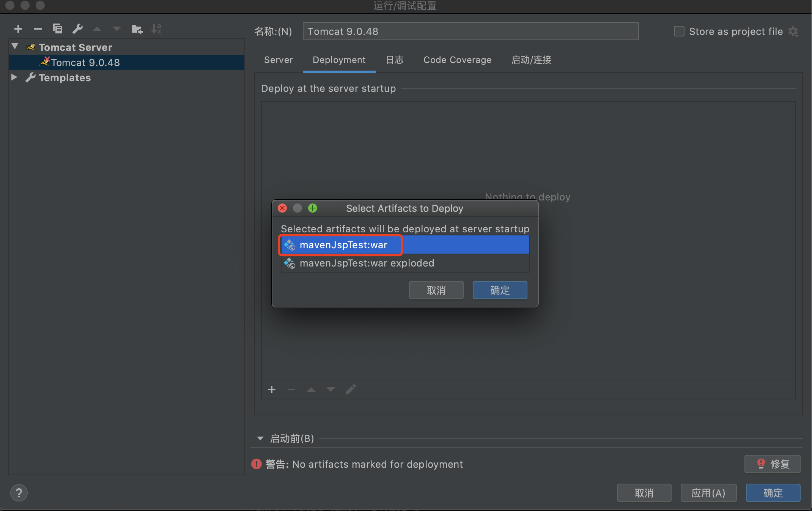Open the Code Coverage tab
The image size is (812, 511).
click(457, 60)
